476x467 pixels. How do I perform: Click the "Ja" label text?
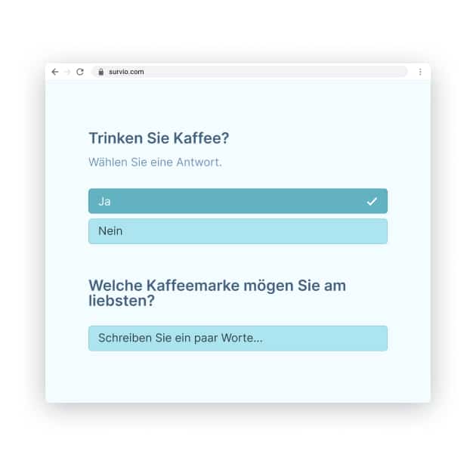coord(104,201)
